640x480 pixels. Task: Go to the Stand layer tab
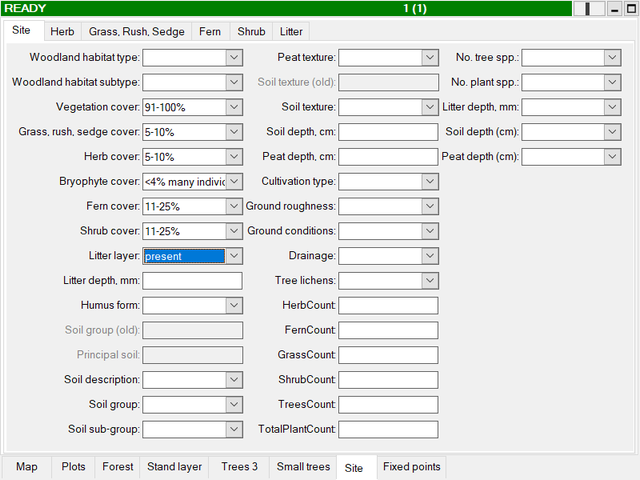[x=175, y=467]
